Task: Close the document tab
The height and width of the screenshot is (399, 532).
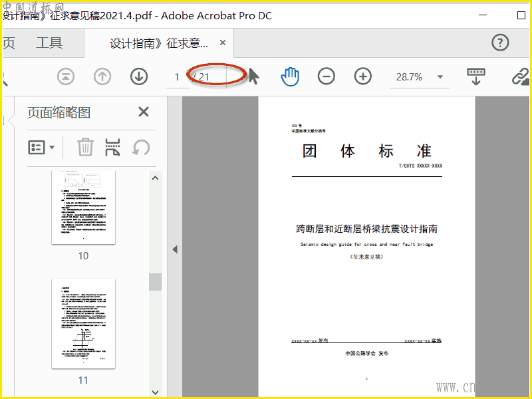Action: click(223, 43)
